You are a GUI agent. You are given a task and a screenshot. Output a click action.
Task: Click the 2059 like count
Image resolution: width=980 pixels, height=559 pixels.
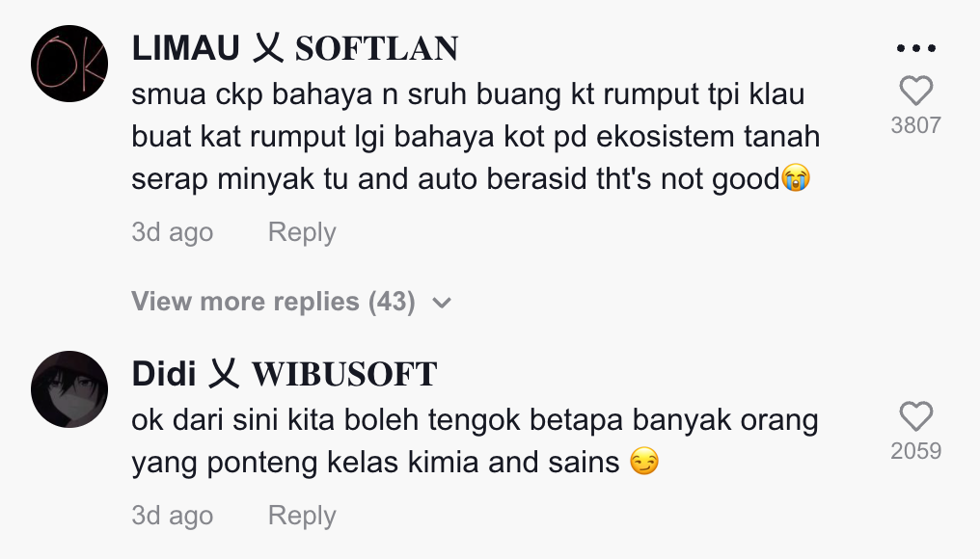click(x=915, y=450)
